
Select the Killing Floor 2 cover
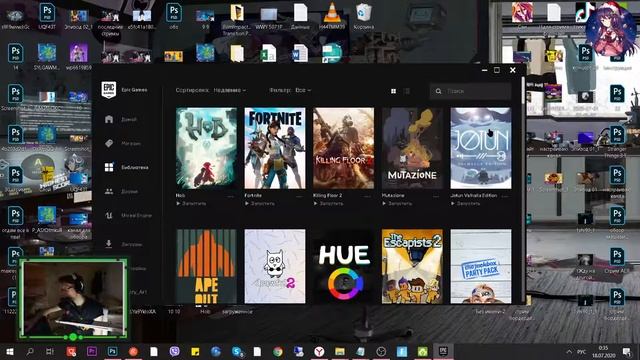[343, 148]
